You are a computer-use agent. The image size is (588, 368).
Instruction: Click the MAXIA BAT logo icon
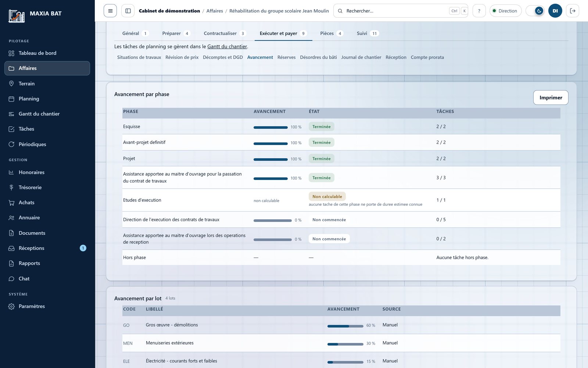tap(17, 16)
